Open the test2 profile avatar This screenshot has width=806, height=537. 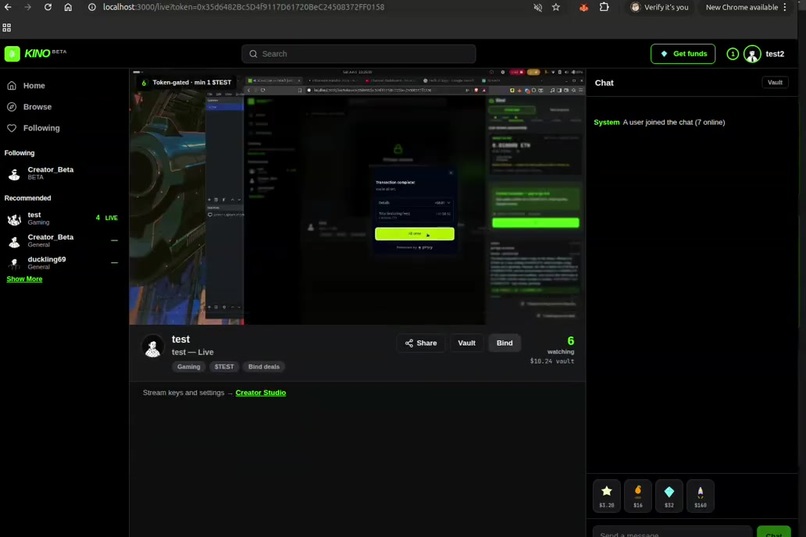pos(753,53)
